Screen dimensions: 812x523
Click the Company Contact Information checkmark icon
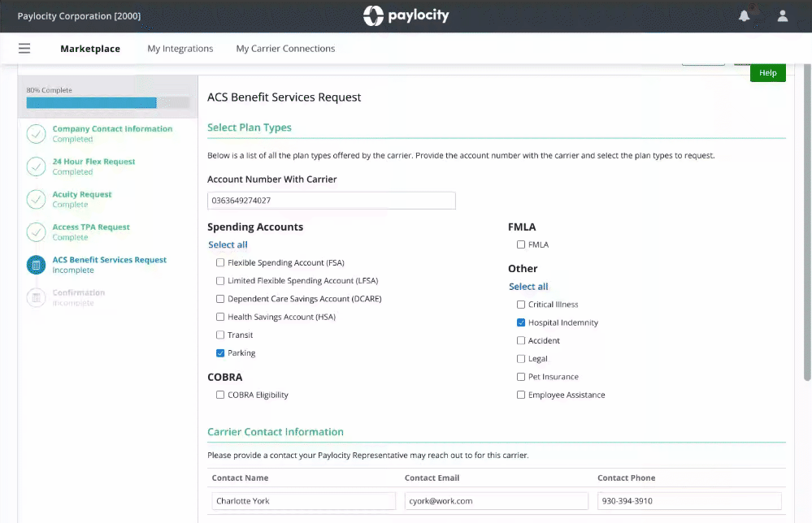(37, 134)
